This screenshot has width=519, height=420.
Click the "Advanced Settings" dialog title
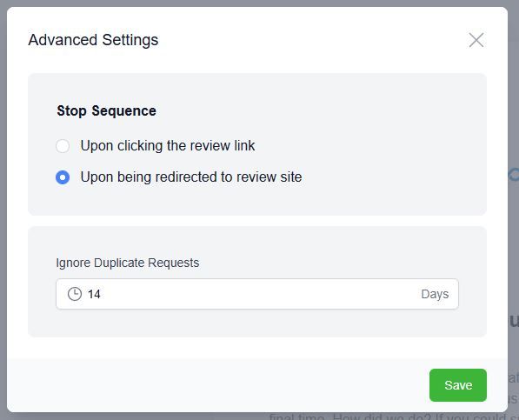coord(93,40)
